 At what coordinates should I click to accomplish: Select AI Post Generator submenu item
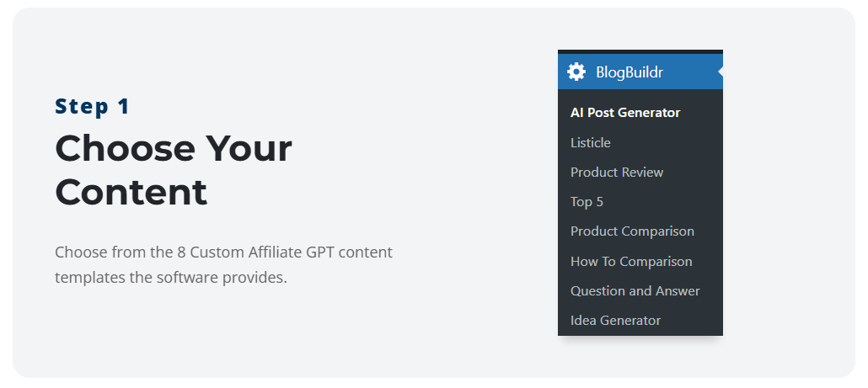(625, 113)
